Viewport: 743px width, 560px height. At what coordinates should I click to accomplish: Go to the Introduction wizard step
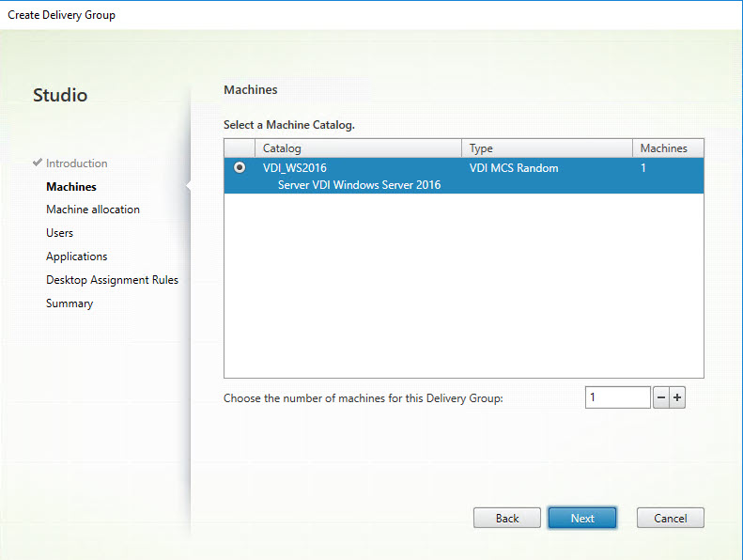pyautogui.click(x=76, y=163)
